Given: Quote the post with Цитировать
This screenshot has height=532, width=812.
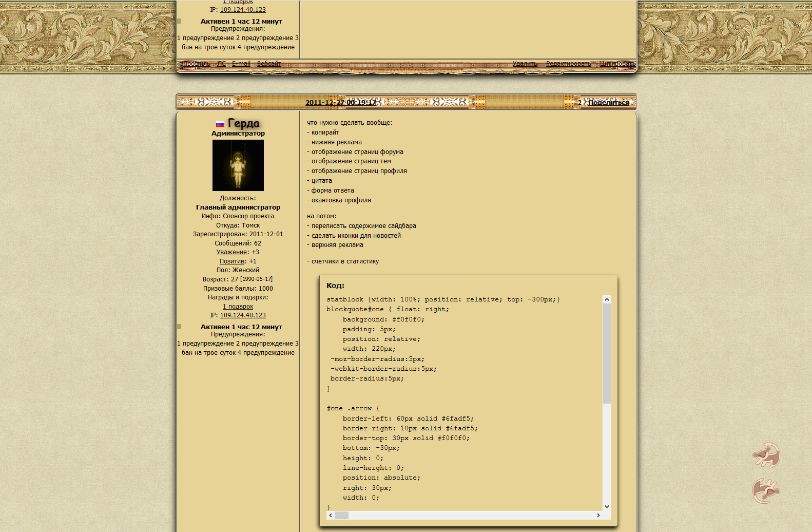Looking at the screenshot, I should tap(616, 64).
